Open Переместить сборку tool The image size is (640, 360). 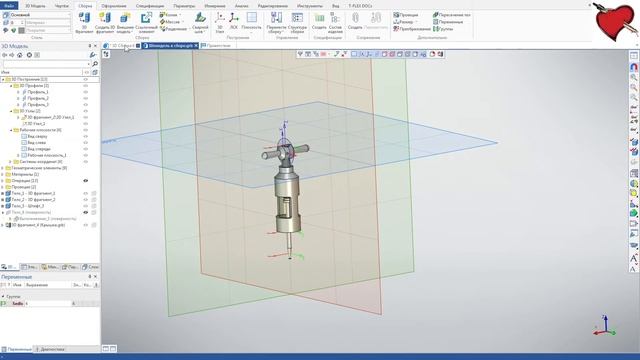pyautogui.click(x=276, y=22)
